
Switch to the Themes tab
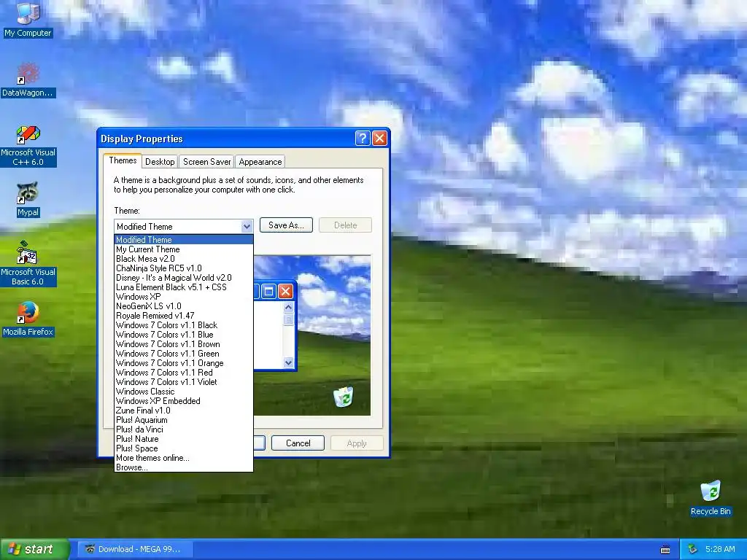click(123, 160)
